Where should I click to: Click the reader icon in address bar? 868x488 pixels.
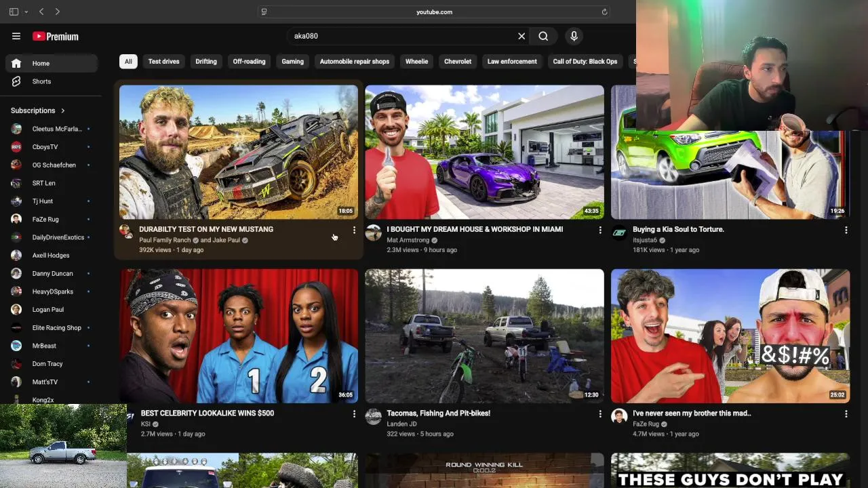pos(264,12)
